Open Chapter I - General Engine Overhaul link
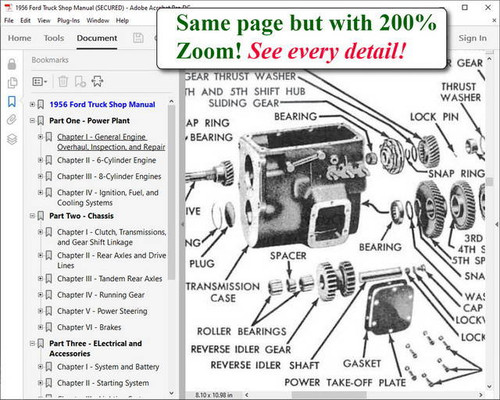 [x=111, y=142]
